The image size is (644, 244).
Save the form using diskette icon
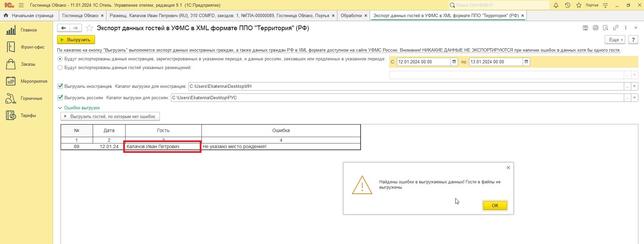[585, 28]
